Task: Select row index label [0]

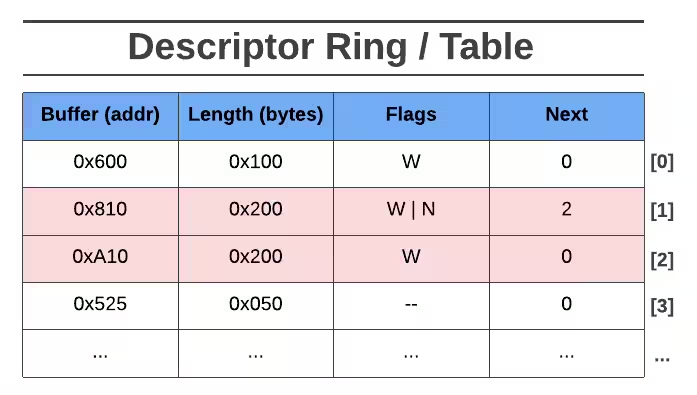Action: click(662, 162)
